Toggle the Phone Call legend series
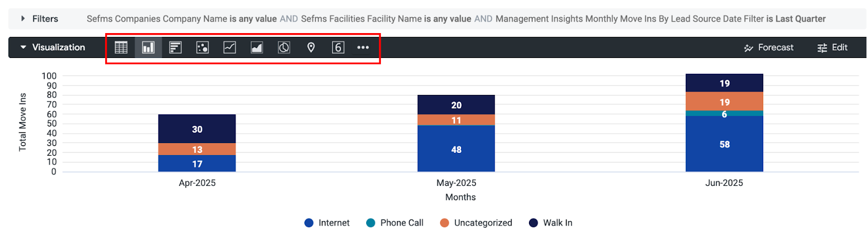The width and height of the screenshot is (868, 238). click(395, 223)
